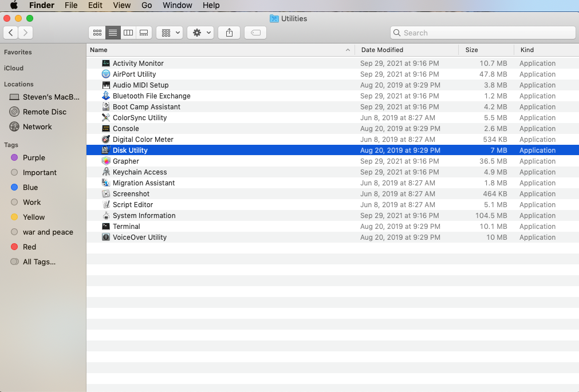This screenshot has height=392, width=579.
Task: Open the Window menu
Action: [x=177, y=5]
